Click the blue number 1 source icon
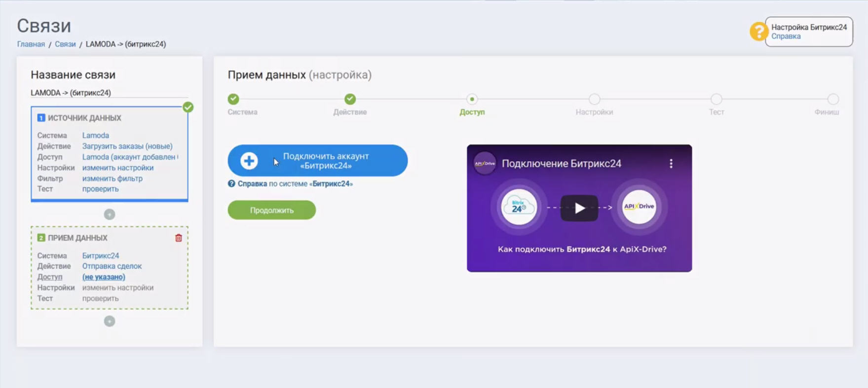 [x=41, y=118]
